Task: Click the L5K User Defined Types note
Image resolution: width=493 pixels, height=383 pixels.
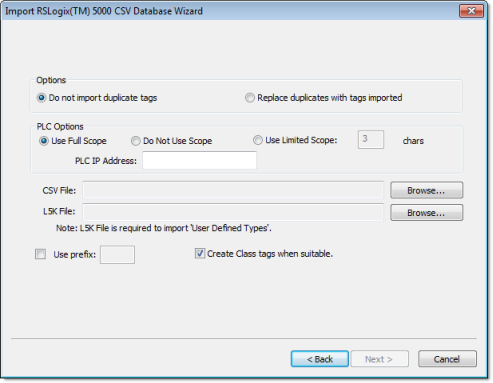Action: 164,228
